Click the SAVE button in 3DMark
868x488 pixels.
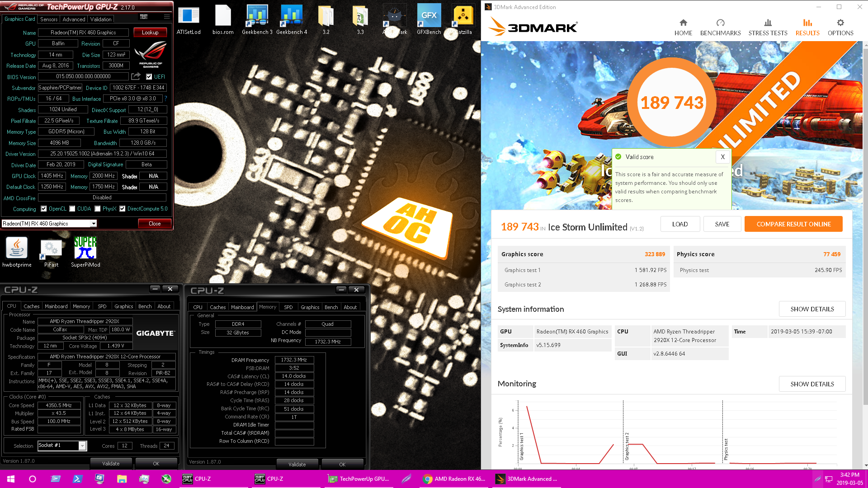pos(722,224)
